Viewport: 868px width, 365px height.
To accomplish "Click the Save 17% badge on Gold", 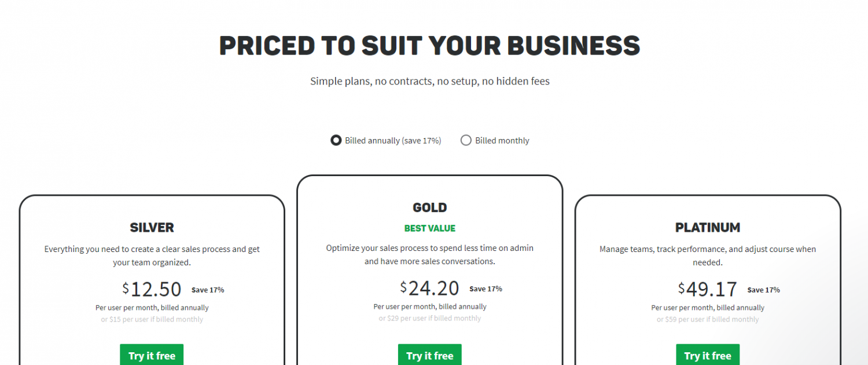I will point(486,289).
